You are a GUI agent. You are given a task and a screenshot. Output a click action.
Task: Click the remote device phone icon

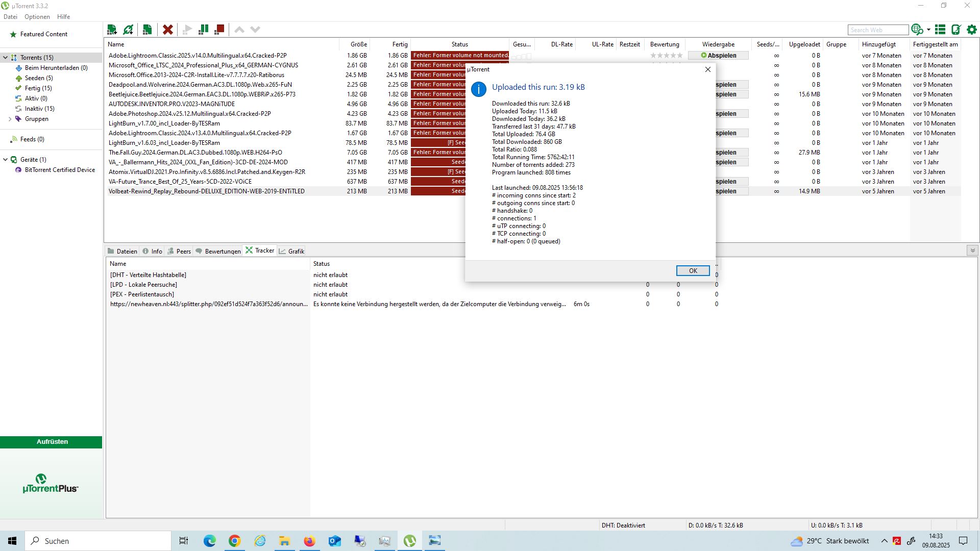tap(956, 30)
